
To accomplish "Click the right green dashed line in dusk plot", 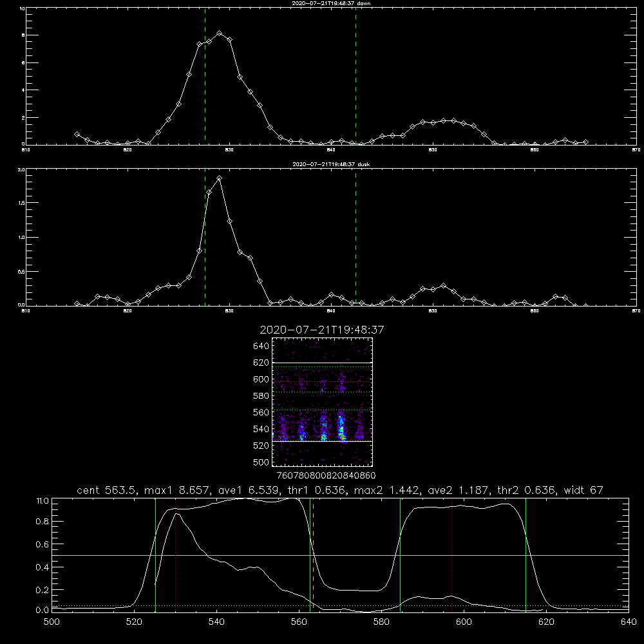I will coord(355,237).
